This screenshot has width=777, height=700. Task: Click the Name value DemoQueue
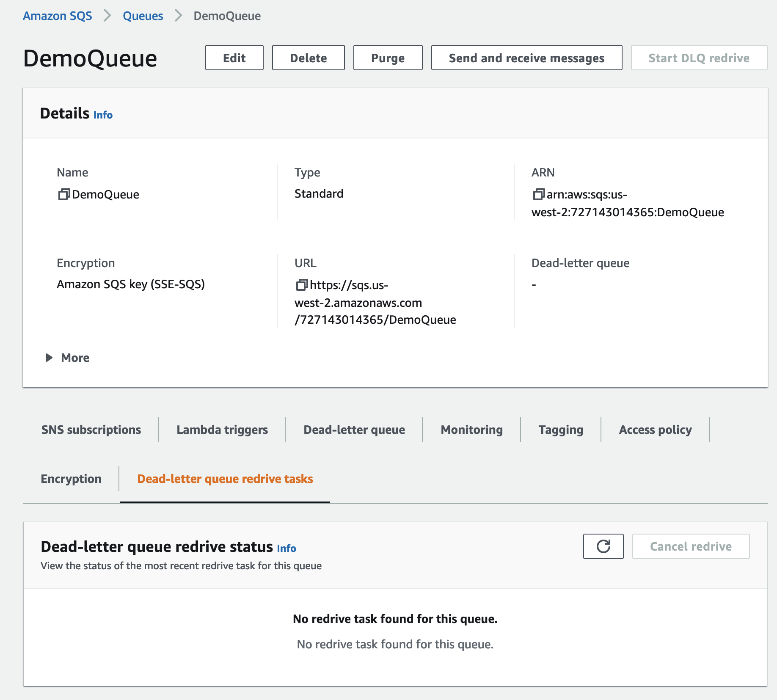click(x=105, y=194)
